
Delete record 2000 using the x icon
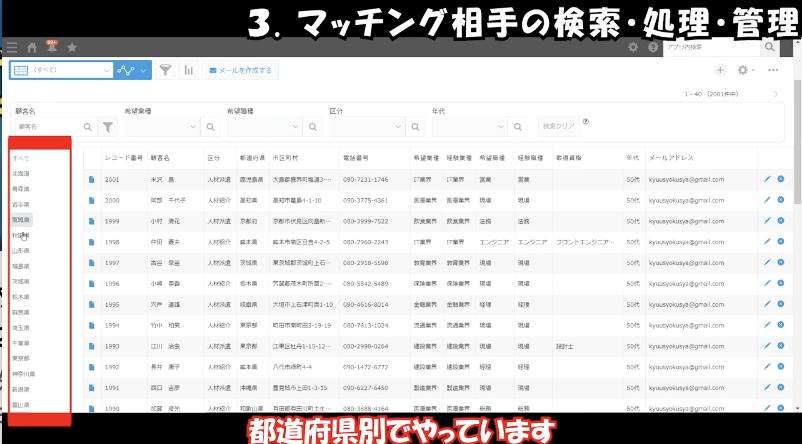tap(780, 200)
